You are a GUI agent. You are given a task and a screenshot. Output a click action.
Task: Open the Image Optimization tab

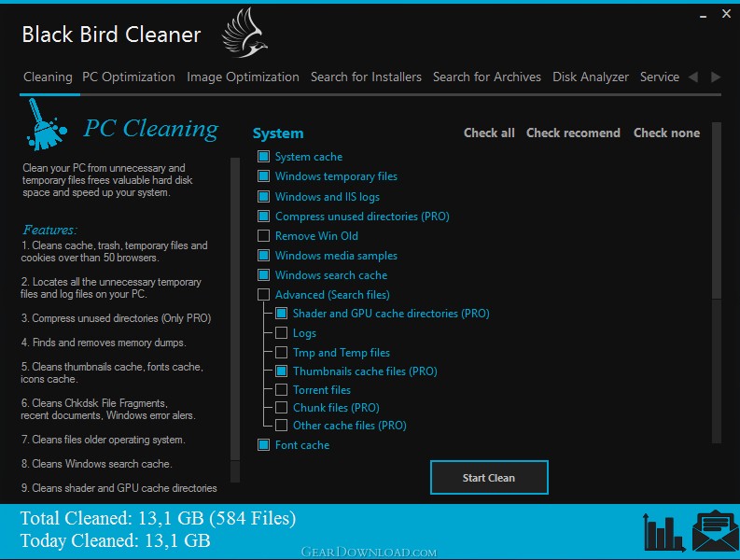tap(243, 77)
